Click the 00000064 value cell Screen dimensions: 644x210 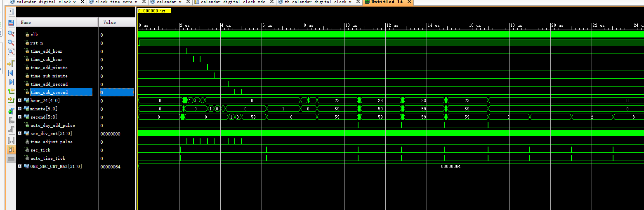click(110, 167)
